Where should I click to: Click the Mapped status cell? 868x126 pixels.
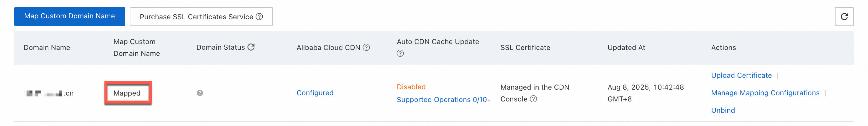pos(127,93)
